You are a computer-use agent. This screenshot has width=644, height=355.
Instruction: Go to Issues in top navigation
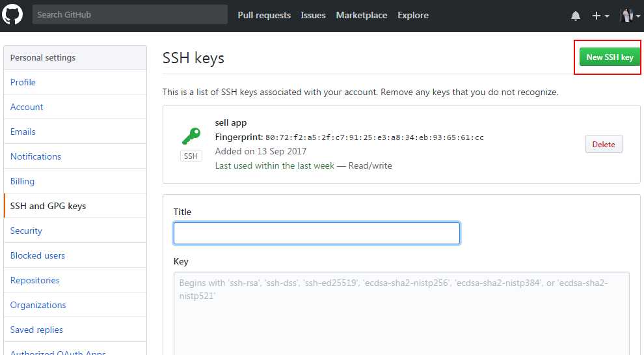click(313, 15)
